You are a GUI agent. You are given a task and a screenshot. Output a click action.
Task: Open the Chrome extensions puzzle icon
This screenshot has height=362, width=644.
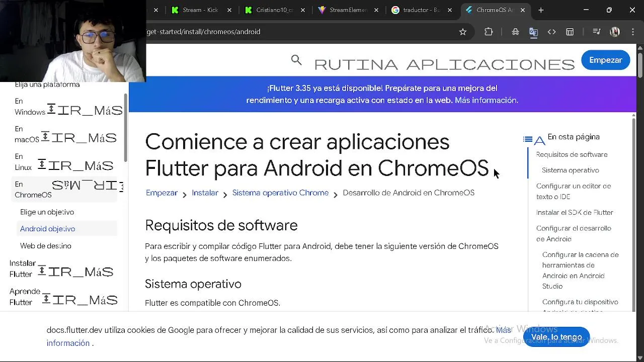489,32
